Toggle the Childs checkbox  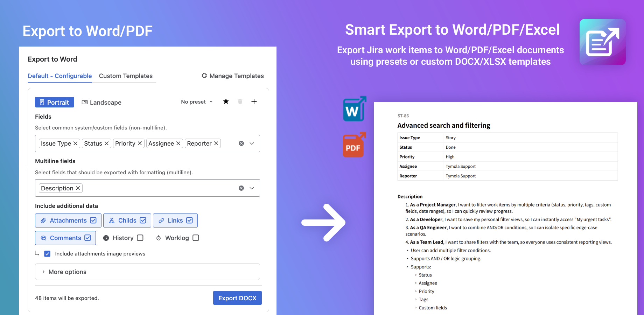pos(143,220)
